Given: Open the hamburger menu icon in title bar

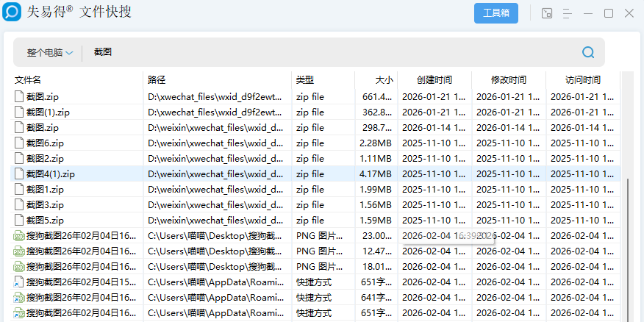Looking at the screenshot, I should (x=568, y=13).
